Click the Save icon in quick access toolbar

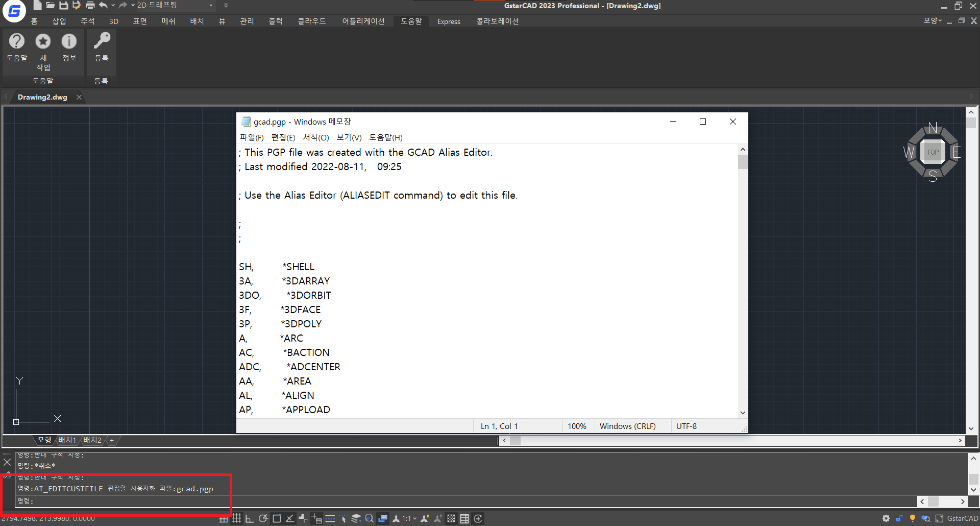click(x=63, y=5)
